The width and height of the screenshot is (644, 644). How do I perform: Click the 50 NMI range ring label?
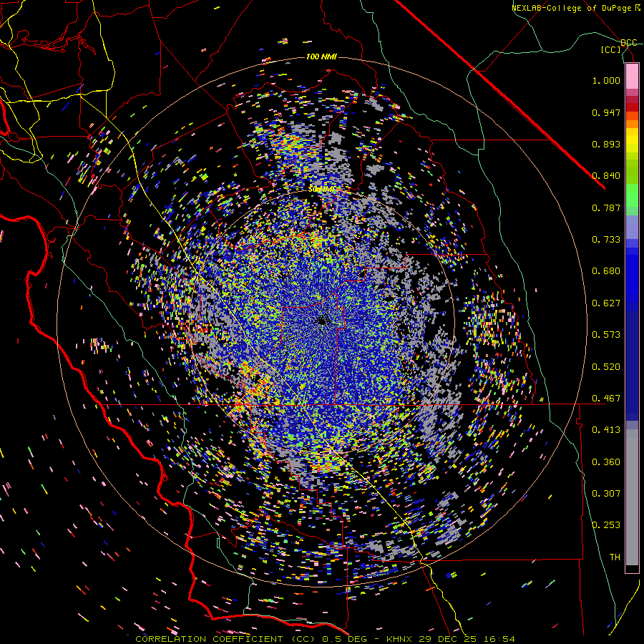point(323,189)
